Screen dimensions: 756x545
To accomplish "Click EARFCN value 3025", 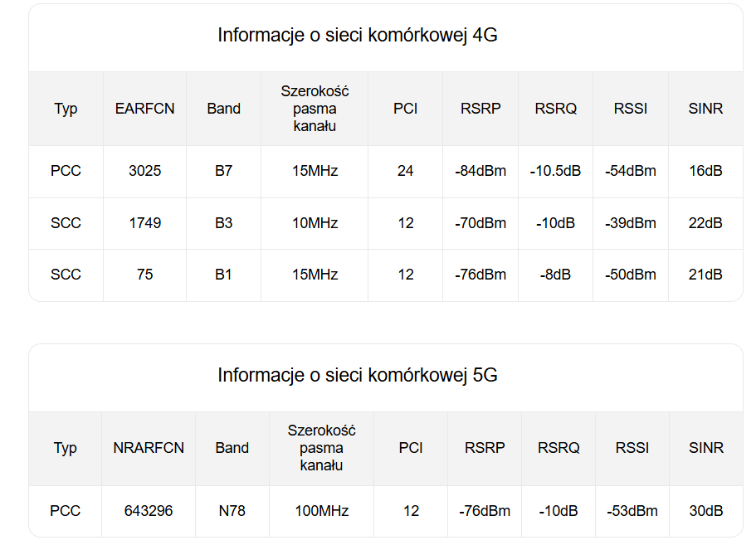I will [144, 171].
